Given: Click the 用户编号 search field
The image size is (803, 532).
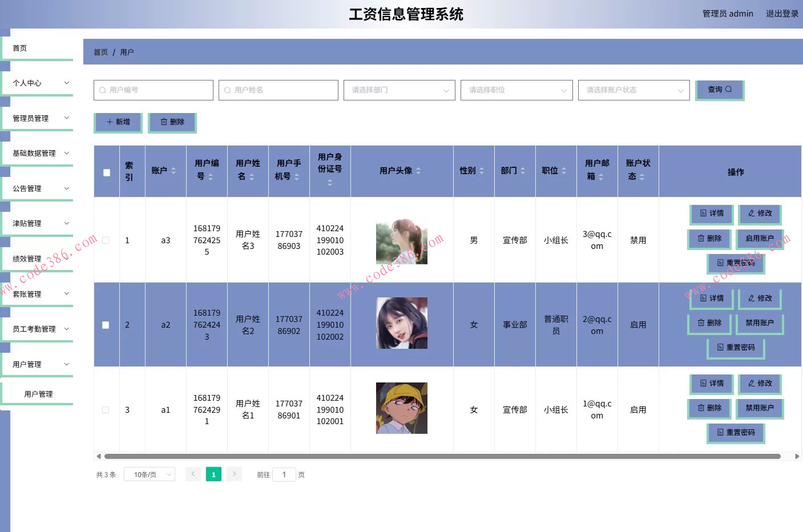Looking at the screenshot, I should [x=154, y=90].
